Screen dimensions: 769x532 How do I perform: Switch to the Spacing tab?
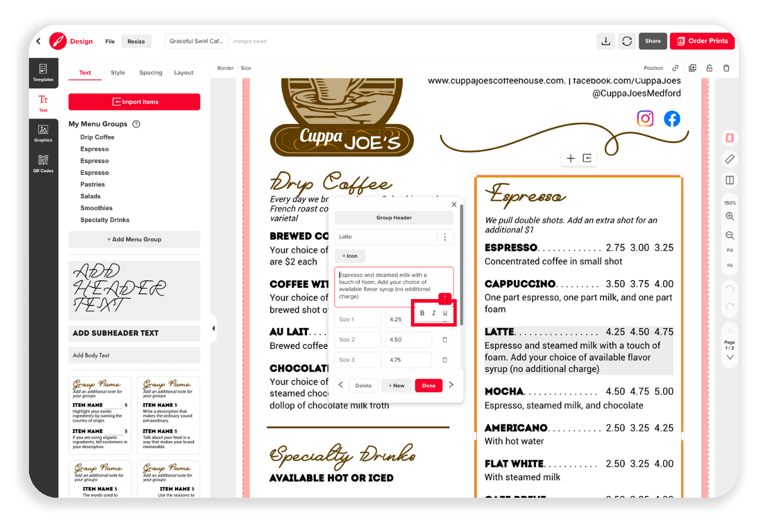pyautogui.click(x=151, y=73)
